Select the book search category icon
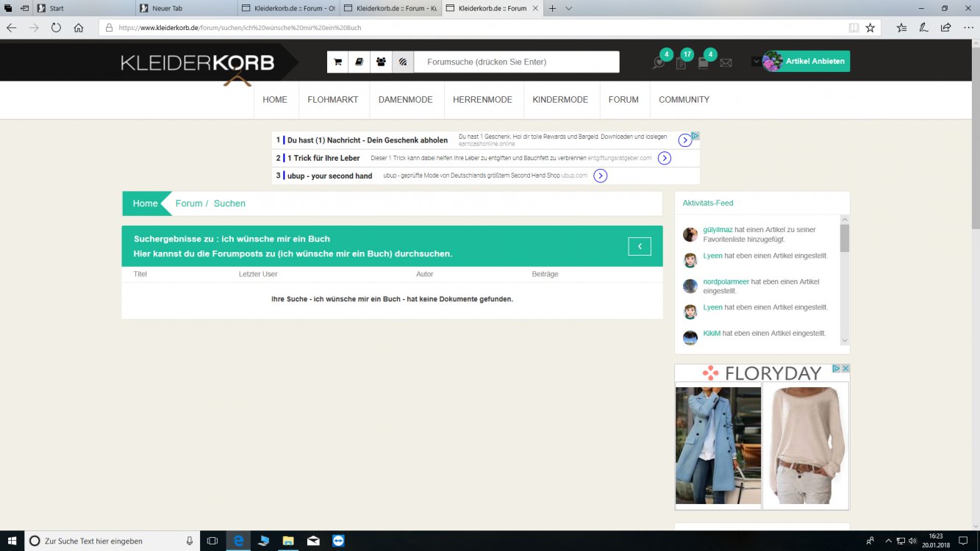The width and height of the screenshot is (980, 551). click(359, 62)
